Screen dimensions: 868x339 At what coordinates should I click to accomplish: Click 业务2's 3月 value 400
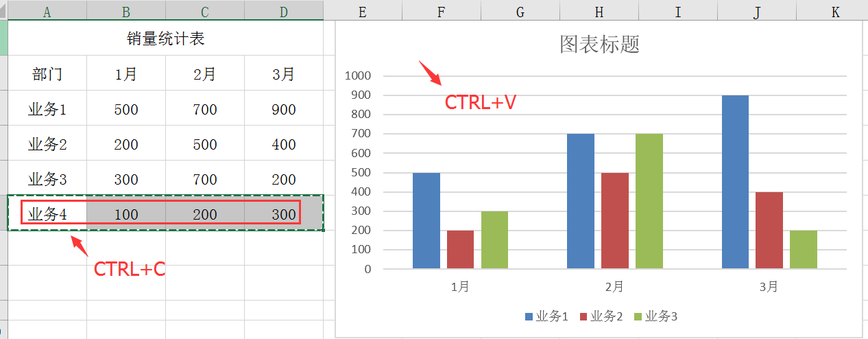point(284,143)
